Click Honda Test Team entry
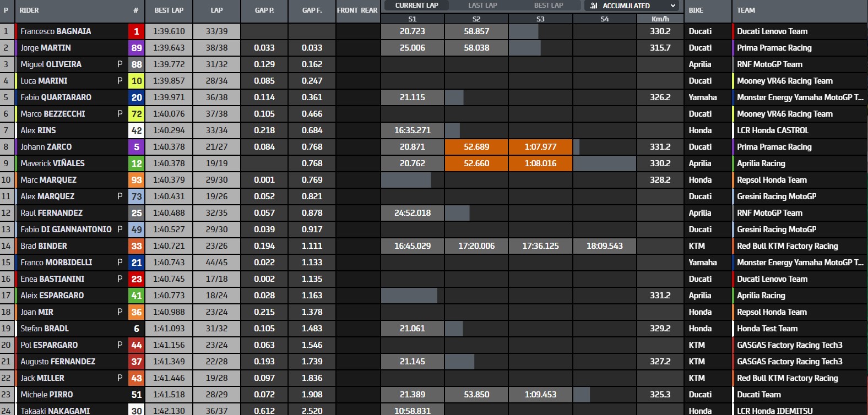 (767, 329)
